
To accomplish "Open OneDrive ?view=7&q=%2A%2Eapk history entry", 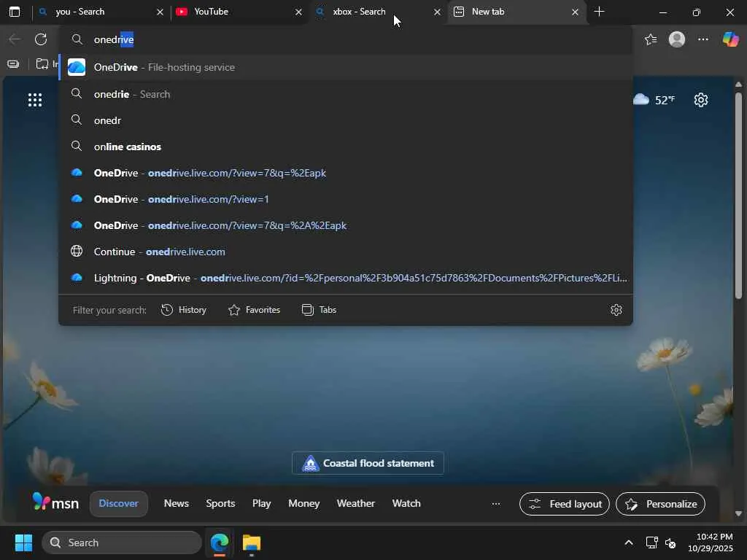I will pos(346,225).
